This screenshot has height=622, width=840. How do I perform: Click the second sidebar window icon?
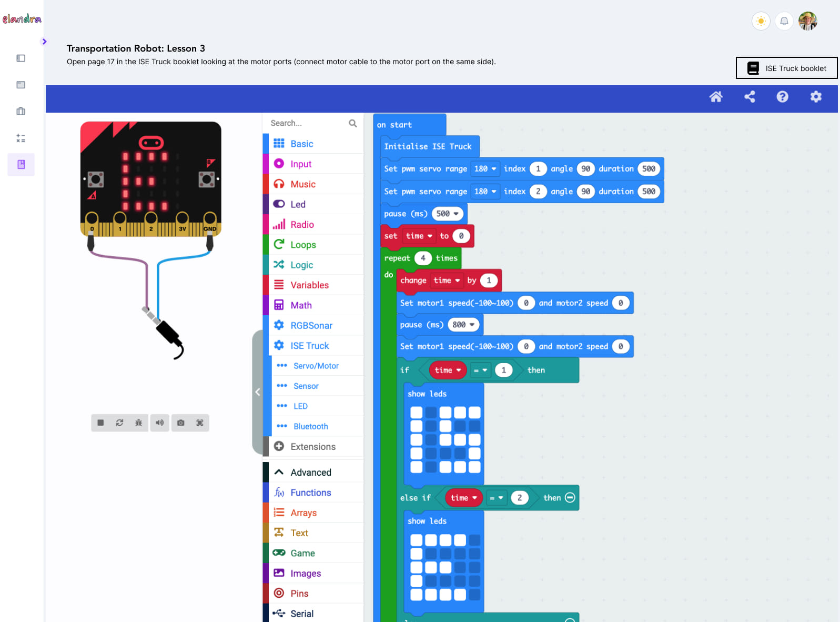(x=21, y=85)
